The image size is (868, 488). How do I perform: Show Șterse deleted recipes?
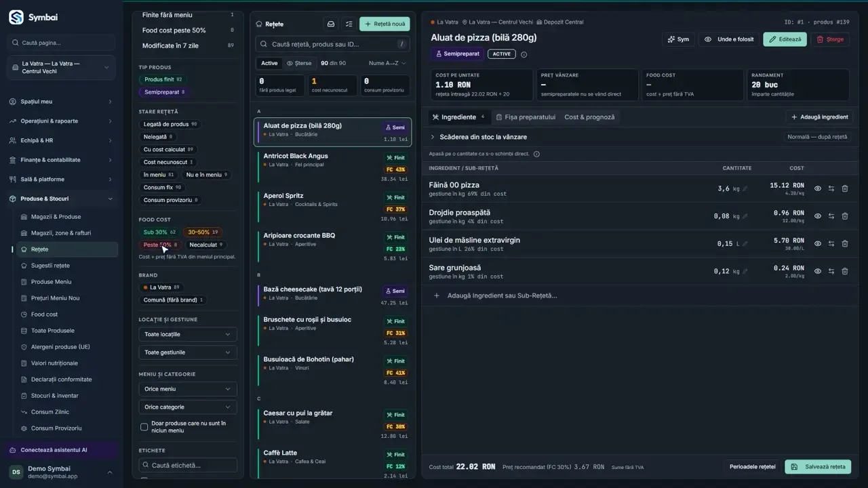299,63
